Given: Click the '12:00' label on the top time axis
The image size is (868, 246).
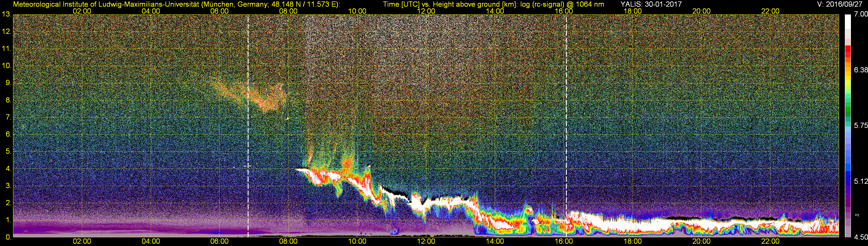Looking at the screenshot, I should [x=426, y=11].
